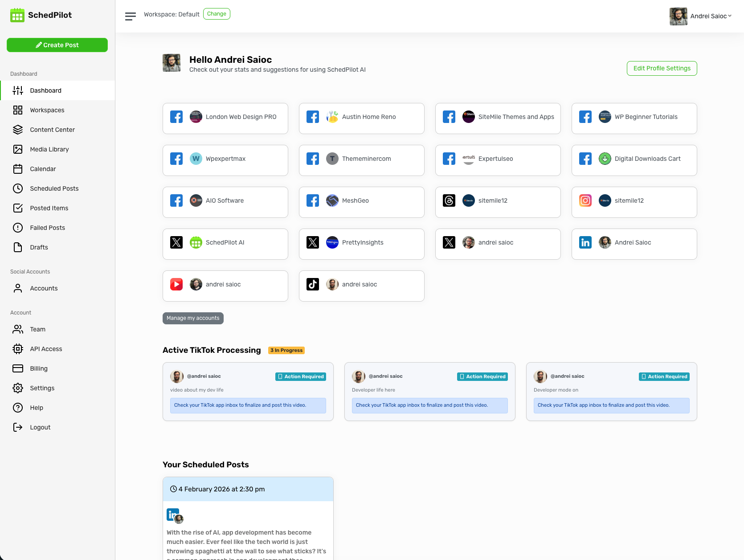Click the profile photo next to Hello Andrei Saioc
This screenshot has width=744, height=560.
pos(172,63)
